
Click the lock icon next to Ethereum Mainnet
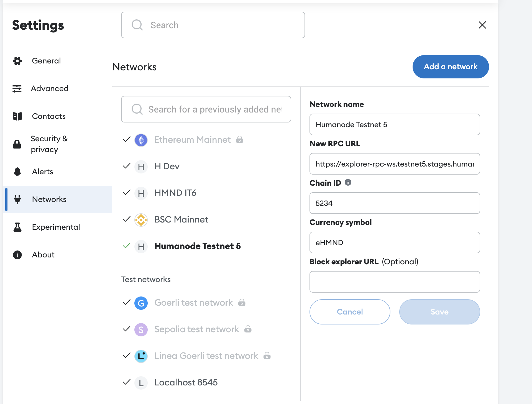pos(240,140)
